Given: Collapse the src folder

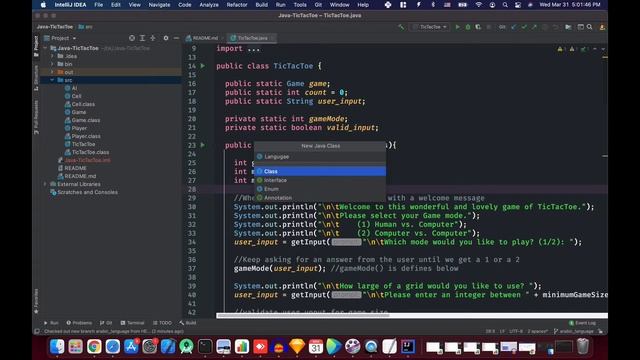Looking at the screenshot, I should pos(52,80).
